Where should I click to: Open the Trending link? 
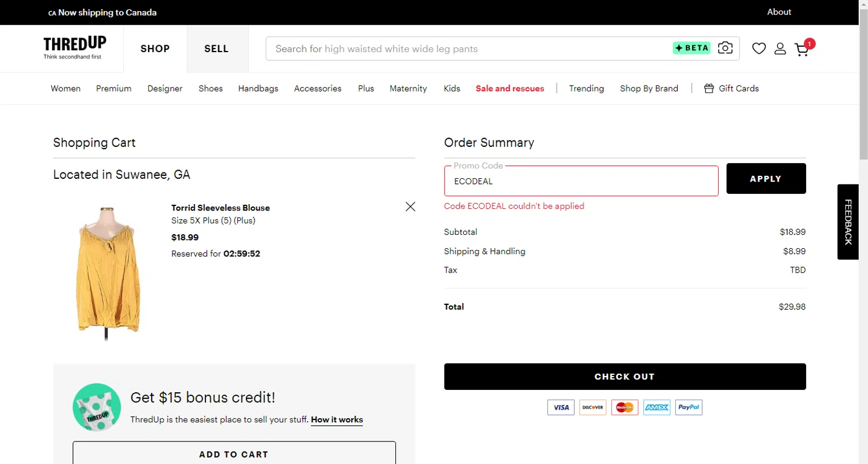click(586, 89)
